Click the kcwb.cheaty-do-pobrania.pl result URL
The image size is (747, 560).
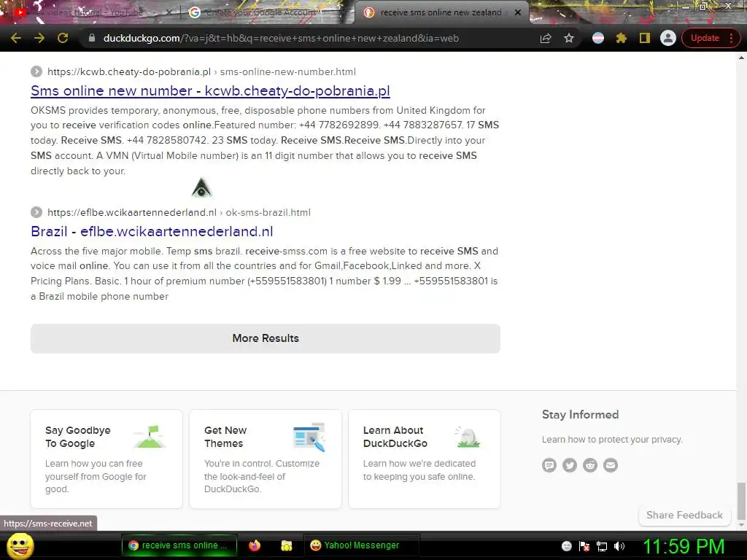[x=201, y=72]
